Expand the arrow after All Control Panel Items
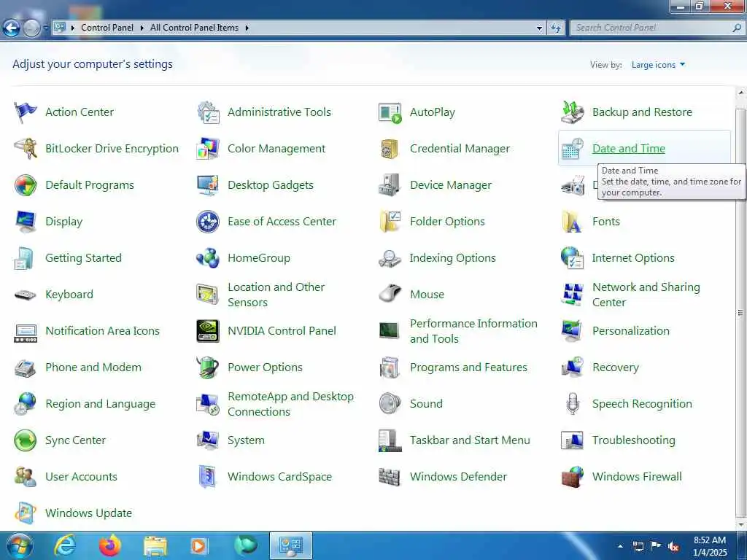Viewport: 747px width, 560px height. pyautogui.click(x=247, y=28)
